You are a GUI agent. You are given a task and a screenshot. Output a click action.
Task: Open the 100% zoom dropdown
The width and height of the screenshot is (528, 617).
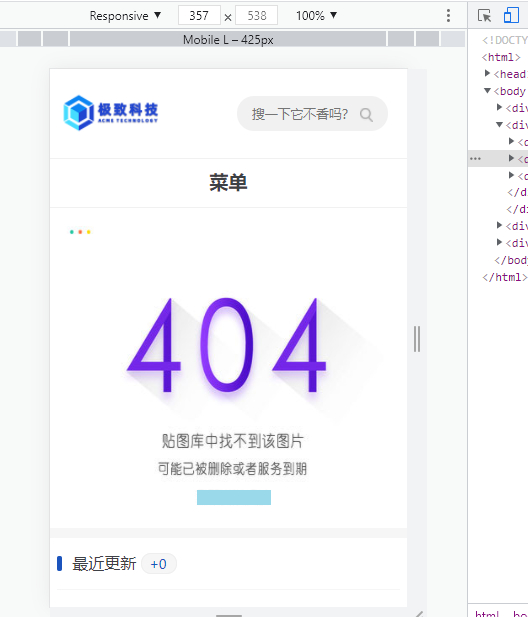click(x=316, y=16)
